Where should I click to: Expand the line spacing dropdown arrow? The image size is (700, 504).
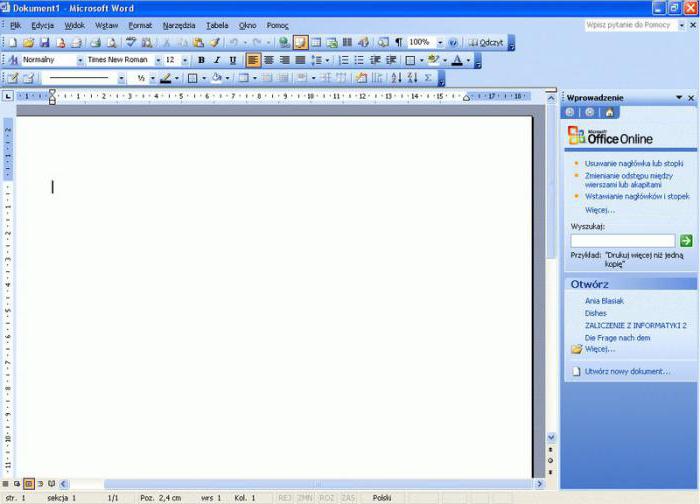click(327, 60)
